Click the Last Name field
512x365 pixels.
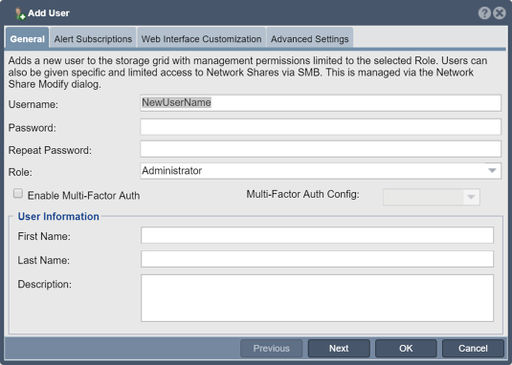coord(317,259)
